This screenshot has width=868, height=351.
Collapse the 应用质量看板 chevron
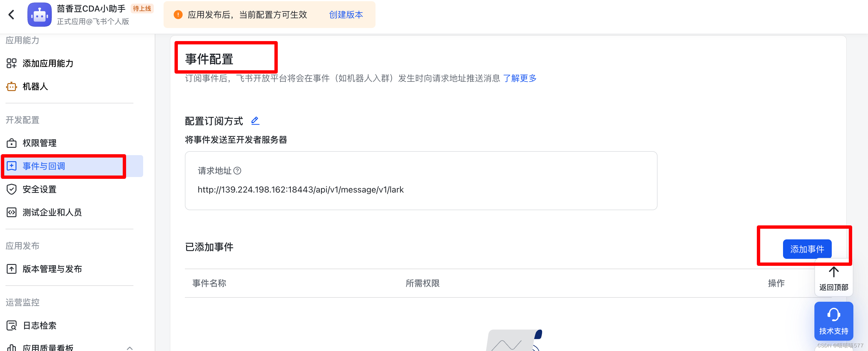[130, 348]
